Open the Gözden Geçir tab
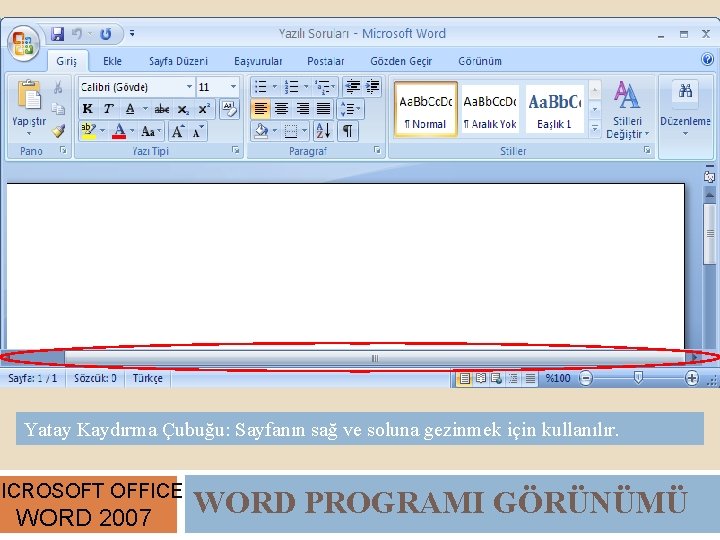 [401, 61]
